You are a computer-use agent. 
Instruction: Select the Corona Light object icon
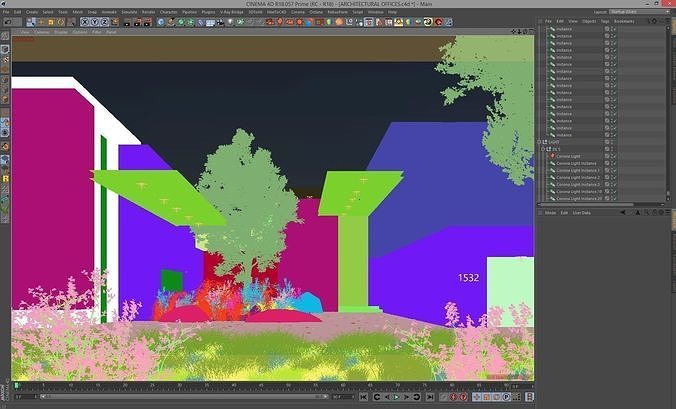(552, 156)
